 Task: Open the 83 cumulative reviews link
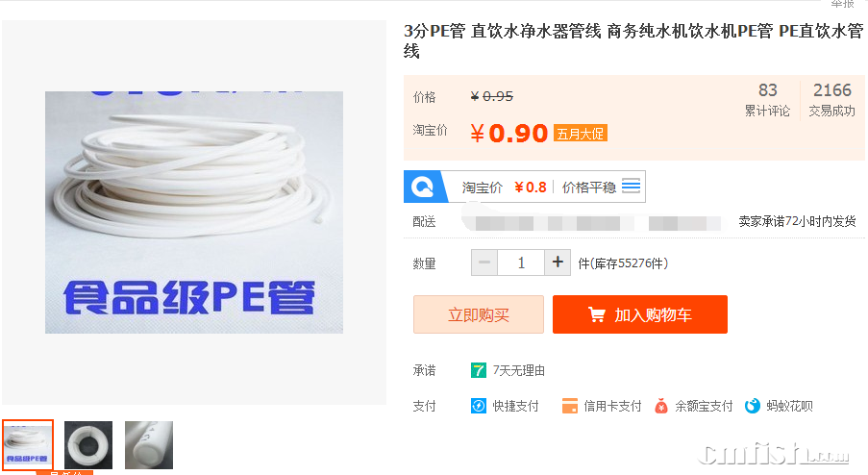767,100
